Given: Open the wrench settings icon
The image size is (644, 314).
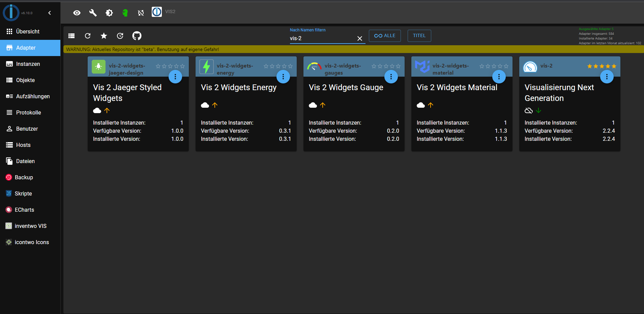Looking at the screenshot, I should pyautogui.click(x=93, y=13).
